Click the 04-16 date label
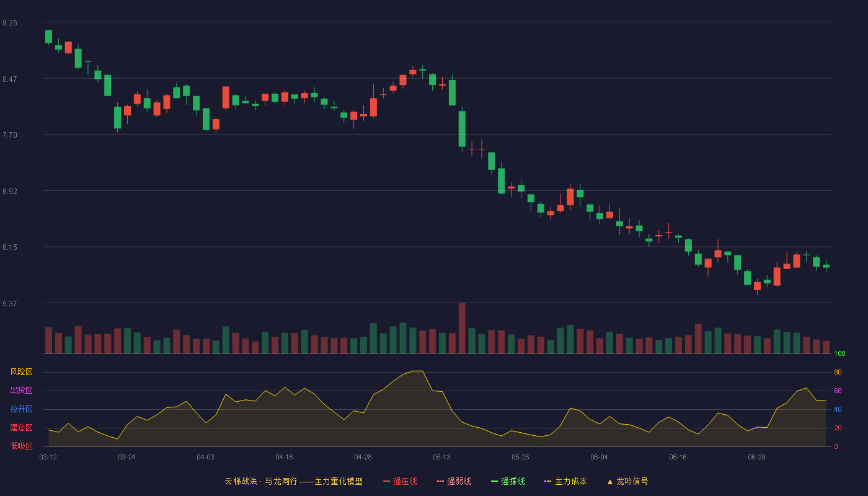This screenshot has width=868, height=496. tap(284, 457)
